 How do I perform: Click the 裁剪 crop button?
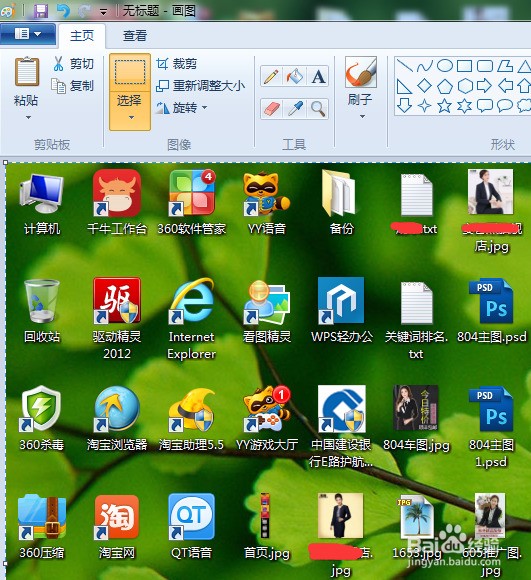tap(177, 64)
